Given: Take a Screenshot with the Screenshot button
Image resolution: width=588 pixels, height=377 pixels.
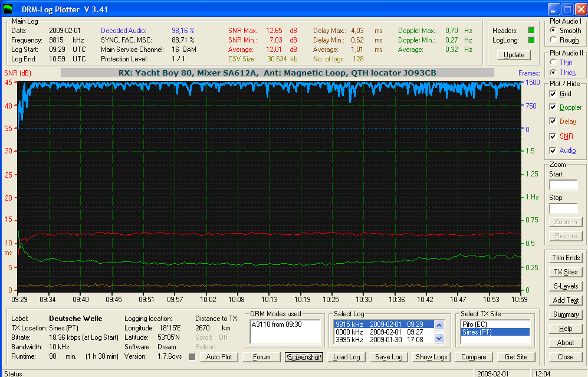Looking at the screenshot, I should point(304,357).
